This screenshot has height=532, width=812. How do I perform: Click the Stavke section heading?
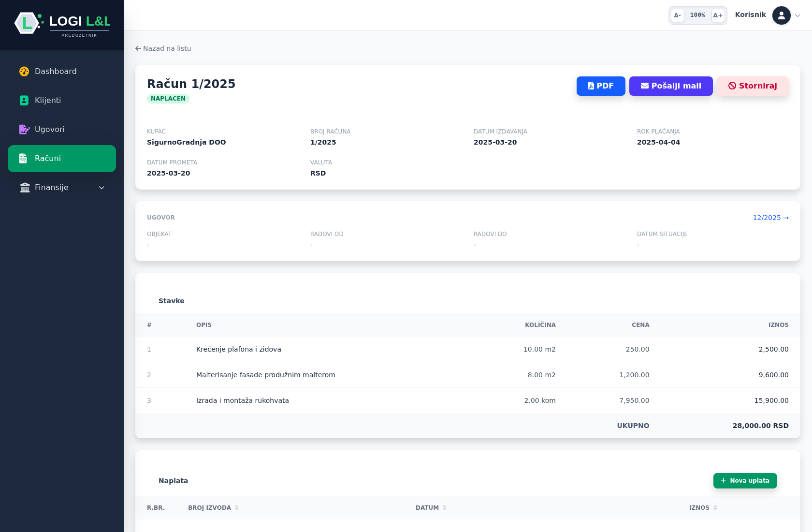click(x=171, y=301)
